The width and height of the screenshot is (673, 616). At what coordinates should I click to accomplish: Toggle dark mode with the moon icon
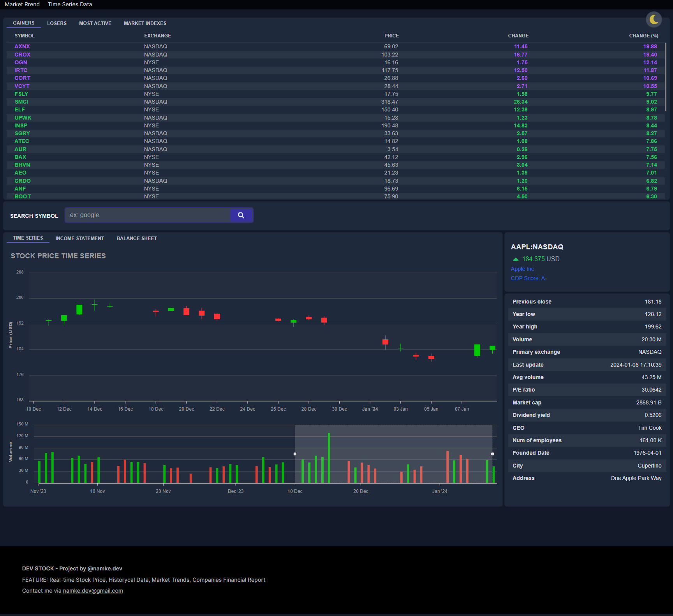(x=654, y=19)
